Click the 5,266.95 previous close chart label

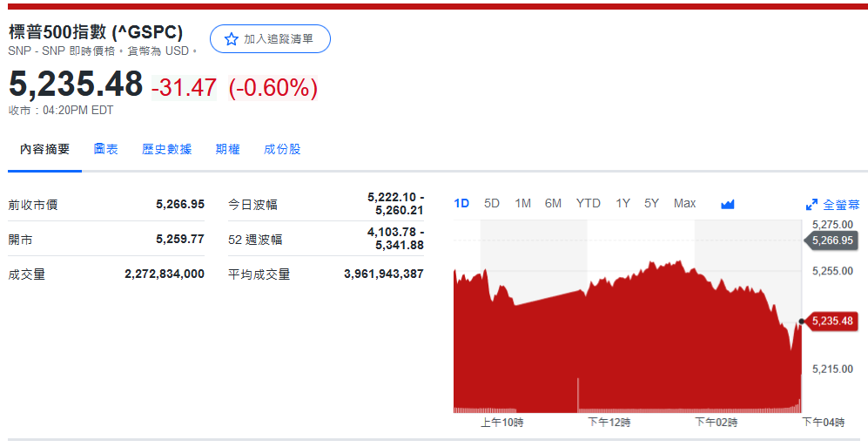point(832,240)
